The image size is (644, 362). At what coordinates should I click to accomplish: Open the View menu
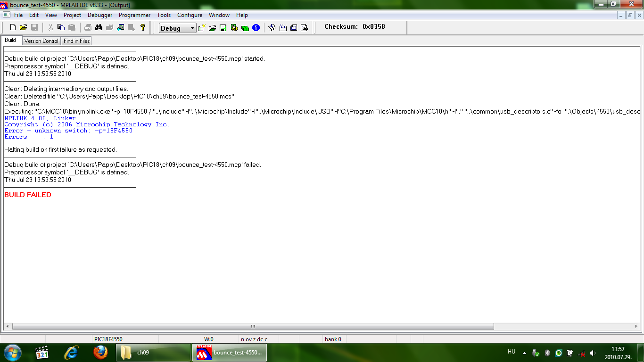point(51,15)
